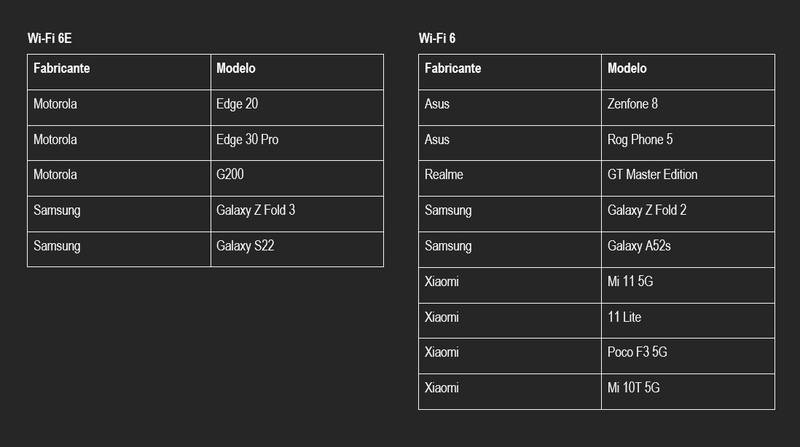Viewport: 800px width, 447px height.
Task: Select the GT Master Edition cell
Action: point(688,178)
